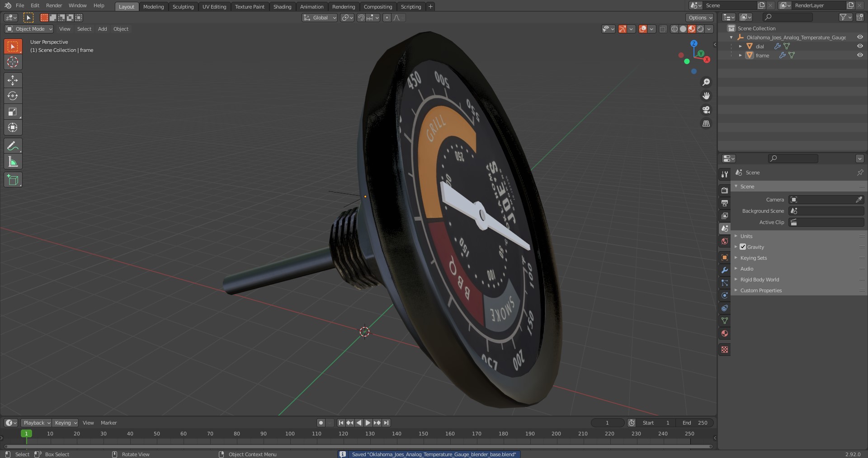Open the Tool properties tab
The height and width of the screenshot is (458, 868).
[725, 174]
